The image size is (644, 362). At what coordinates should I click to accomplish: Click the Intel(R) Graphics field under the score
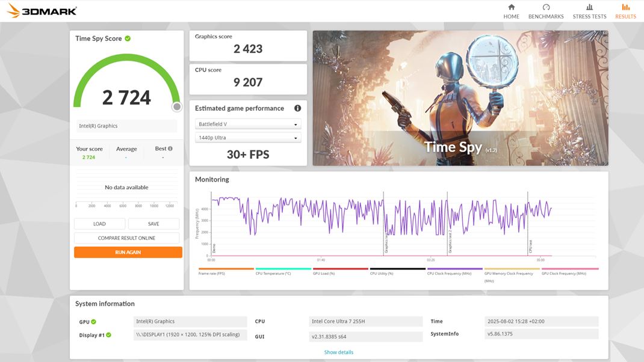[x=126, y=126]
